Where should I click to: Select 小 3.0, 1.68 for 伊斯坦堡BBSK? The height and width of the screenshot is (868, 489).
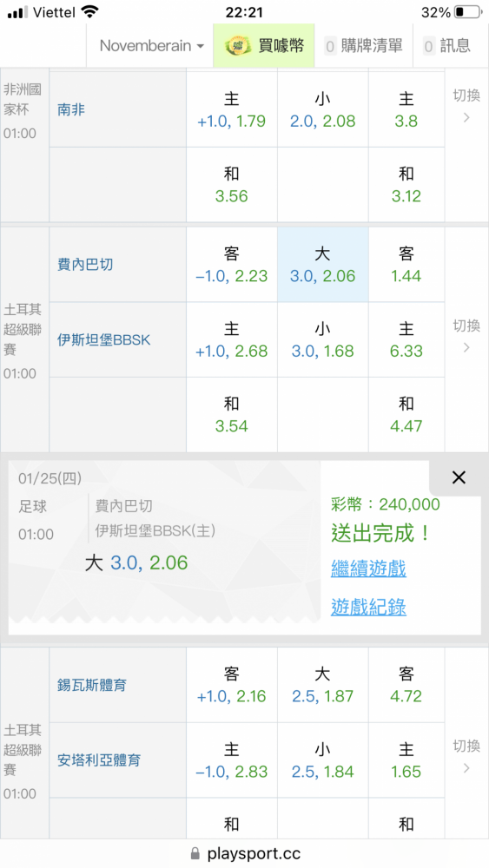[323, 340]
